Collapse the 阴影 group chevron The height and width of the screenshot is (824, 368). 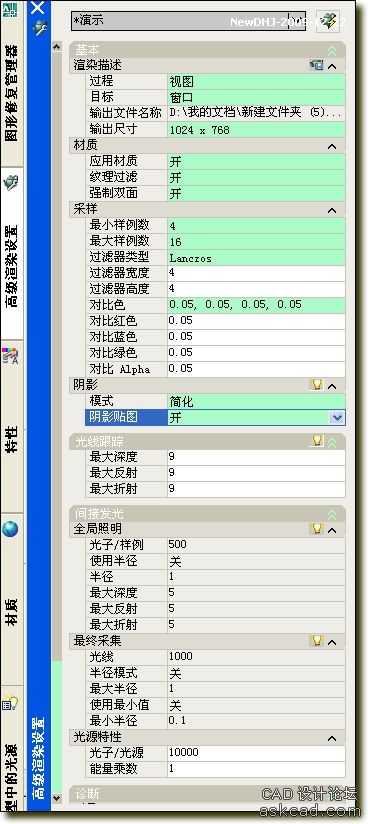[332, 386]
